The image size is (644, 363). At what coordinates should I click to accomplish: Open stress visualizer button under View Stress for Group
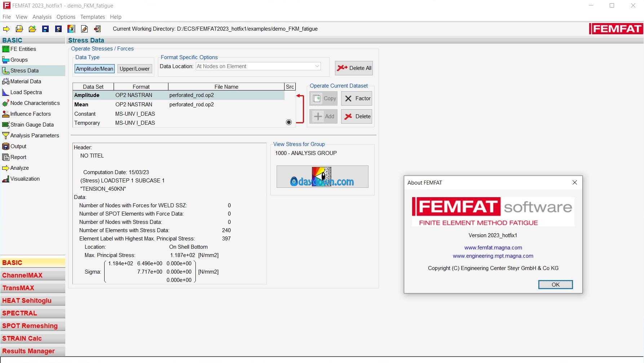click(322, 177)
